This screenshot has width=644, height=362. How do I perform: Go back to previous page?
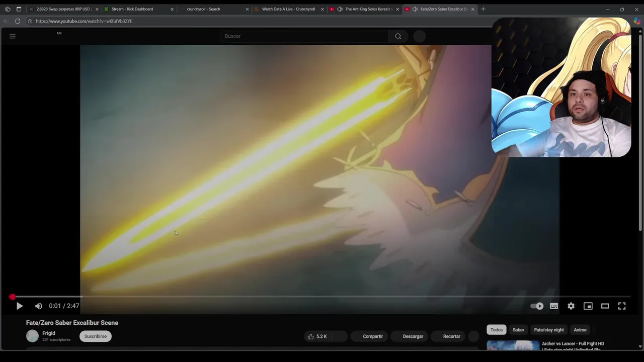pos(6,21)
